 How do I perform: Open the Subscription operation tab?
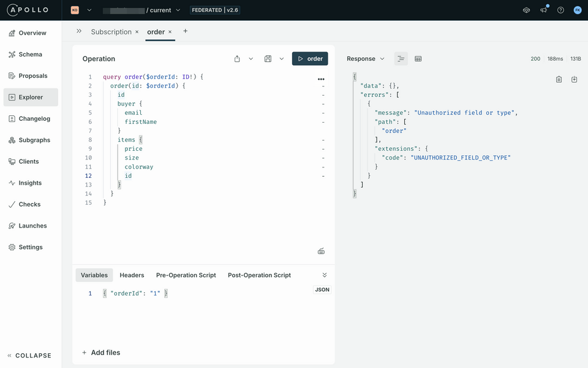tap(111, 32)
